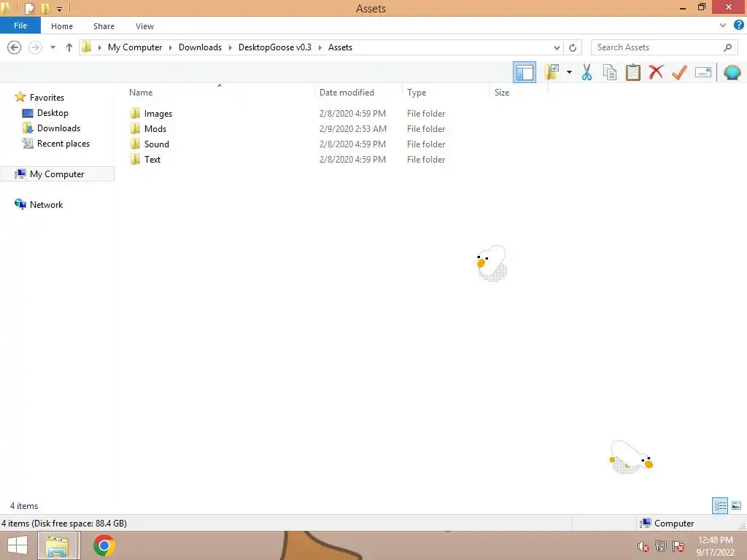The height and width of the screenshot is (560, 747).
Task: Select the Images folder
Action: coord(158,113)
